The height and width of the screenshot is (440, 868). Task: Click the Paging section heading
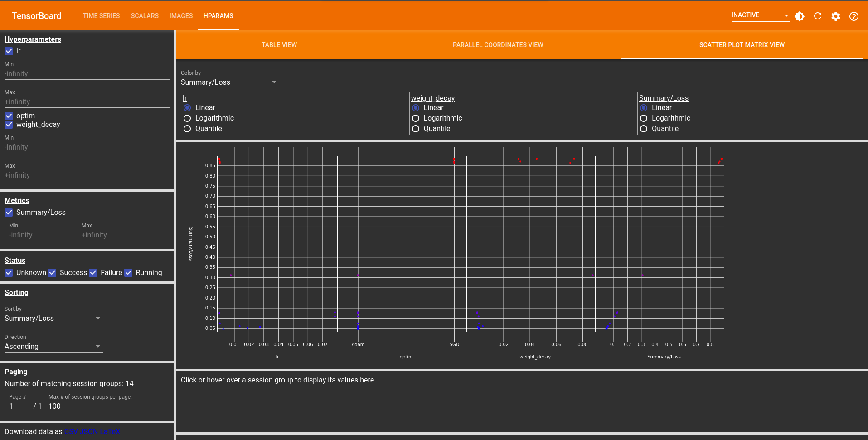(16, 372)
